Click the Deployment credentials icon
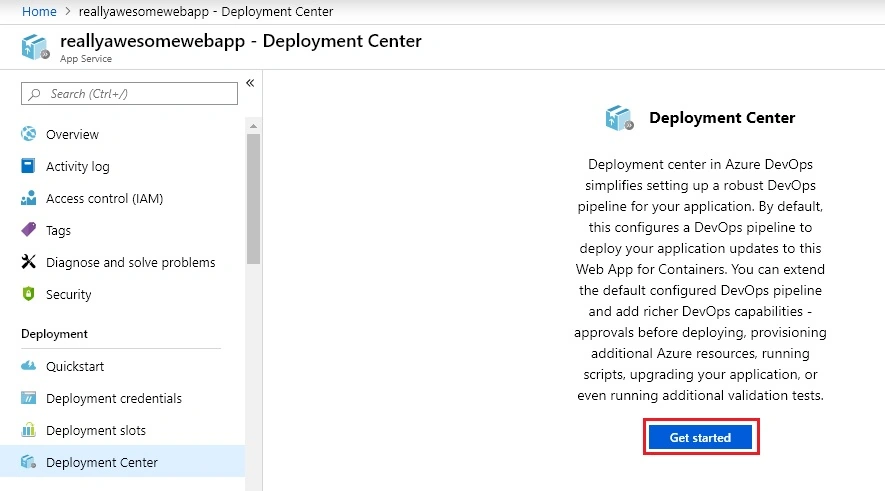The image size is (885, 491). (28, 398)
